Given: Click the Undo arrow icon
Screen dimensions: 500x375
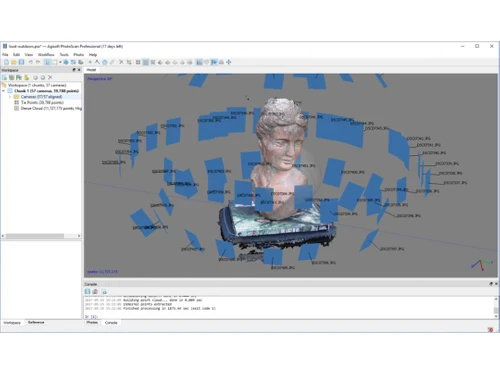Looking at the screenshot, I should (x=31, y=62).
